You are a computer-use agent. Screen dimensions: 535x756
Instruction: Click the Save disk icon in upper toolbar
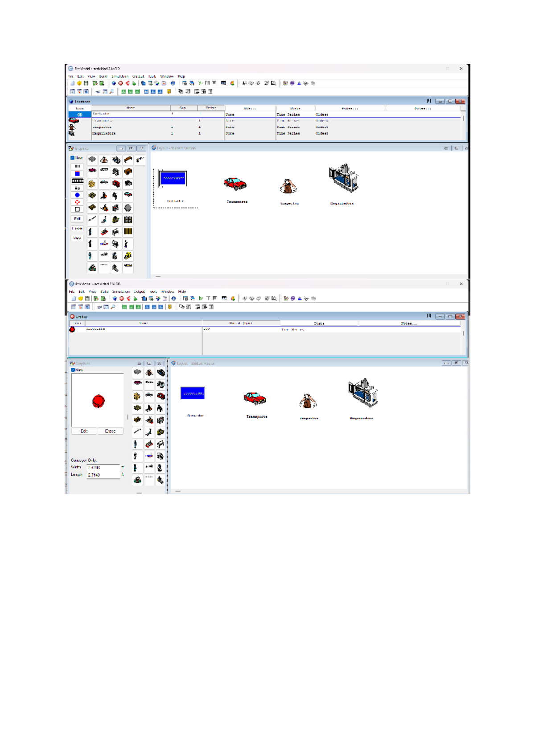[x=86, y=83]
